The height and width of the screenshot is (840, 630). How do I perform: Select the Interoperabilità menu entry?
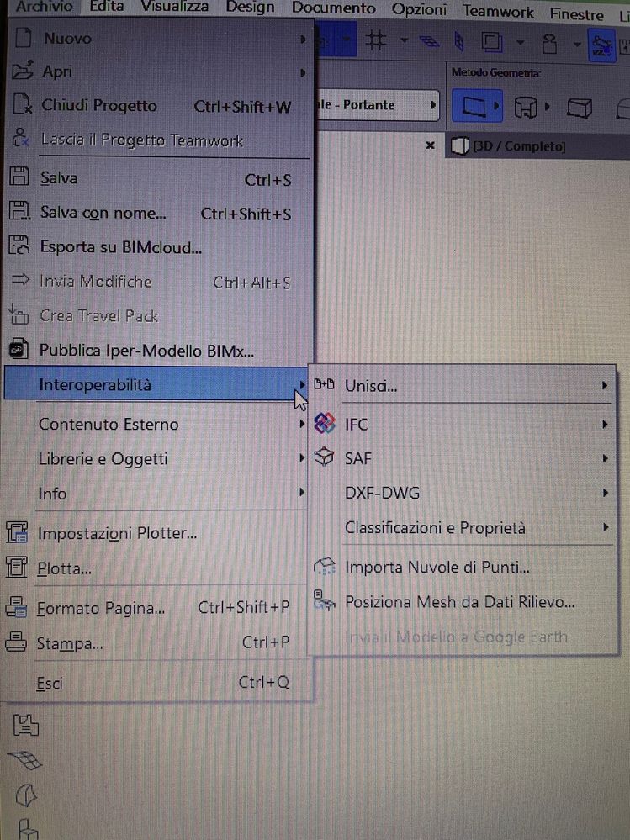tap(156, 384)
